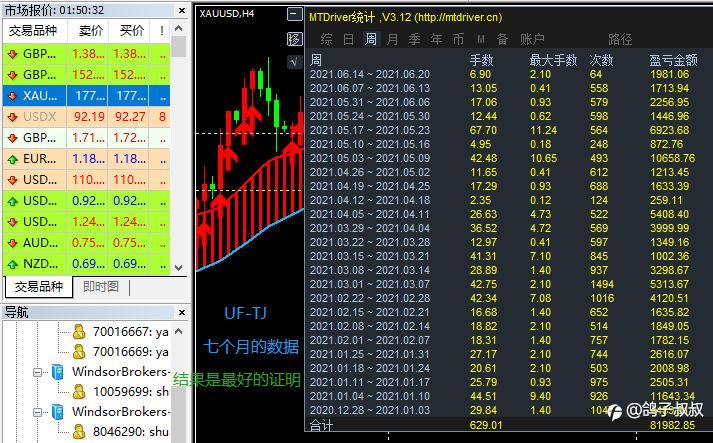Image resolution: width=713 pixels, height=443 pixels.
Task: Select the XAU symbol row
Action: pos(86,96)
